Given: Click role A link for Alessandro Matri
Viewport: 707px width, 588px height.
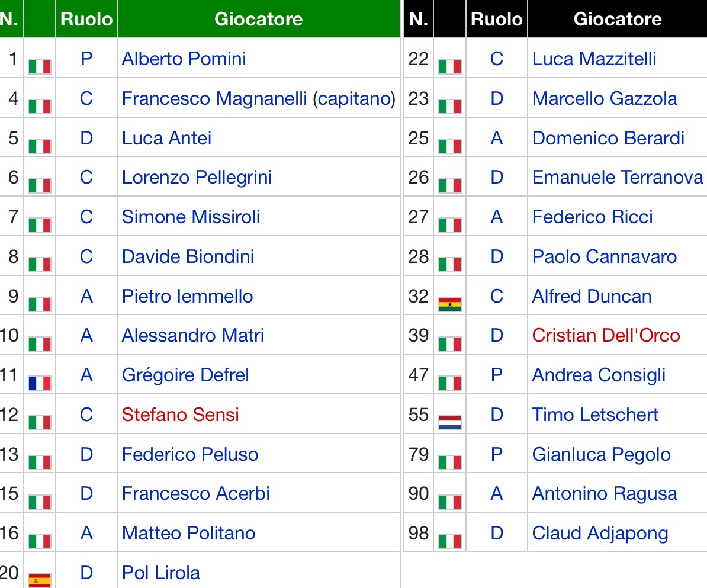Looking at the screenshot, I should [86, 335].
